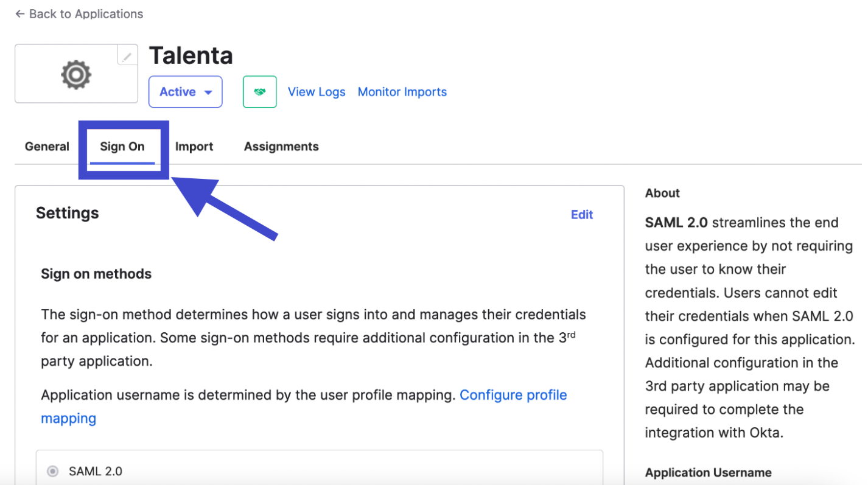Click the bold SAML 2.0 text in About

coord(676,223)
